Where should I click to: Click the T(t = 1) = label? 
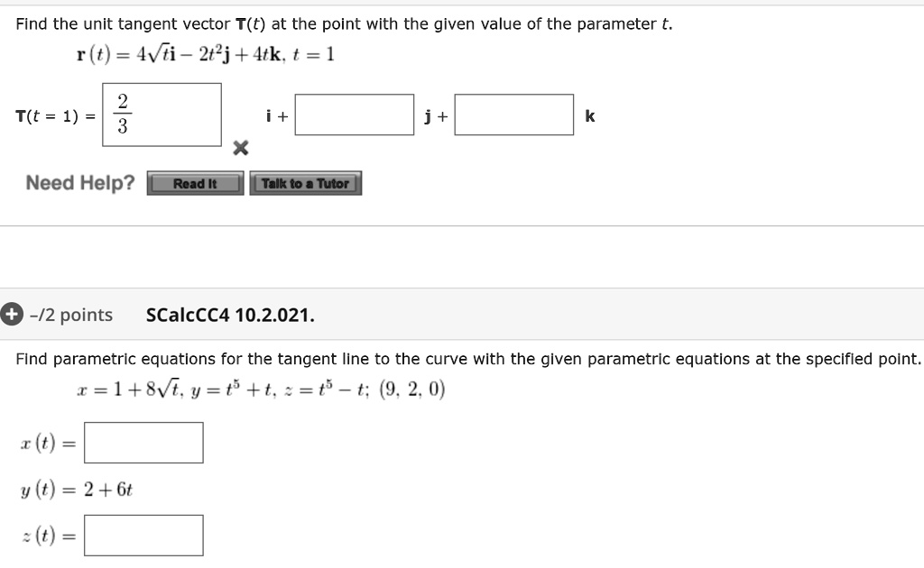point(55,116)
